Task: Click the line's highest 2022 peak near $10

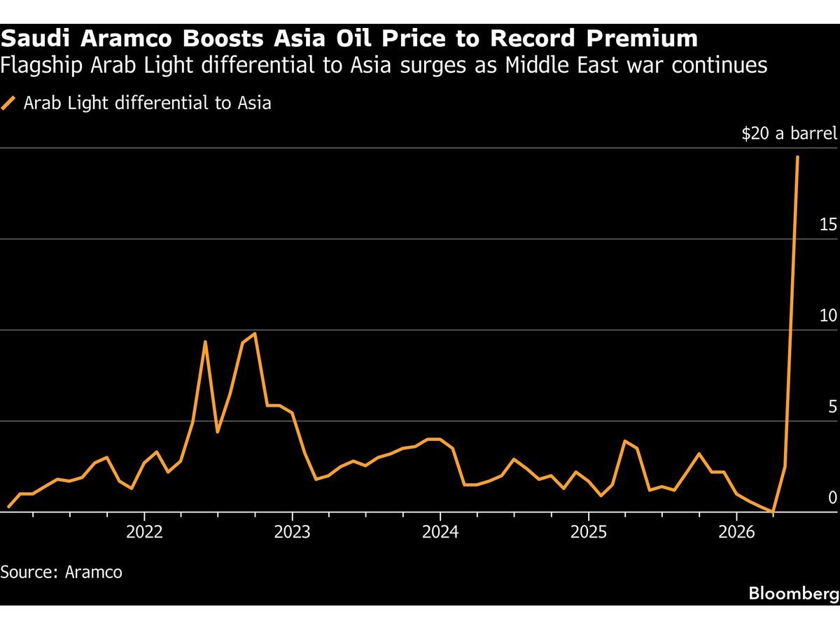Action: 255,334
